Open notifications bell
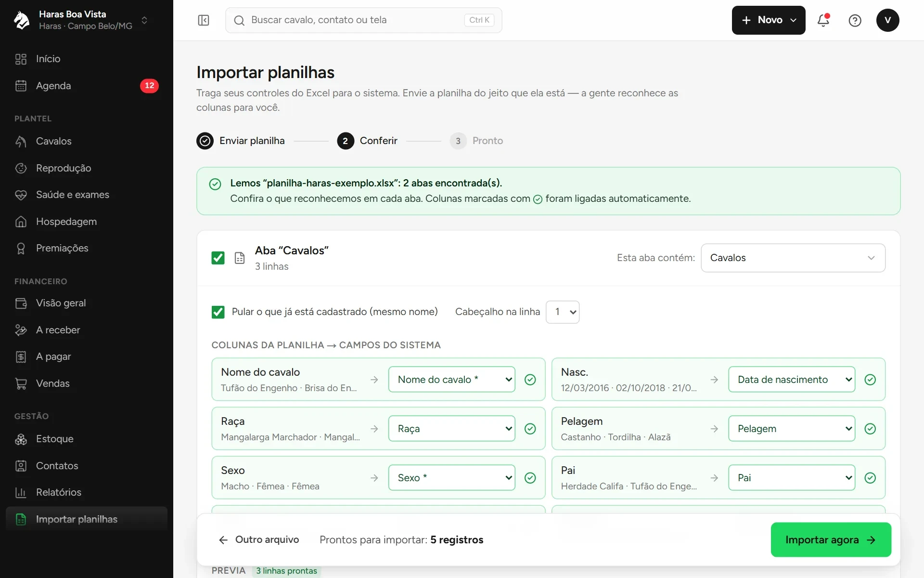 click(823, 20)
